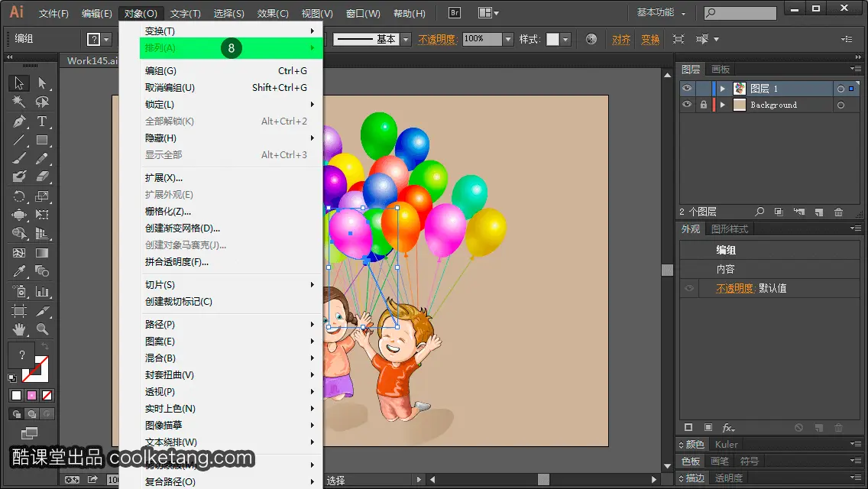Click the 不透明度 link in control bar
This screenshot has height=489, width=868.
(437, 39)
